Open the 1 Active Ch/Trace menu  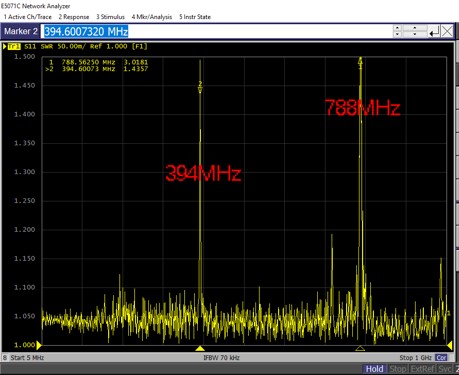(x=27, y=17)
